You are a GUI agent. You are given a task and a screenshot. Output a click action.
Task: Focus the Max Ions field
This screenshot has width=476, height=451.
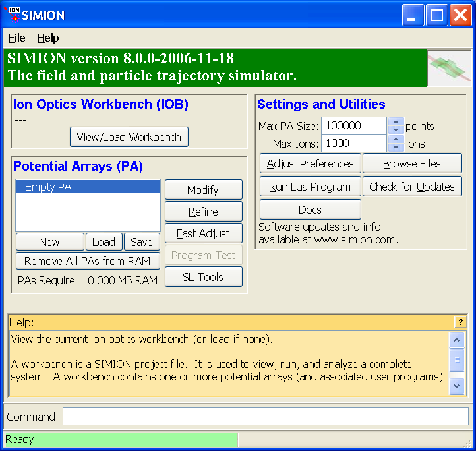pyautogui.click(x=353, y=143)
